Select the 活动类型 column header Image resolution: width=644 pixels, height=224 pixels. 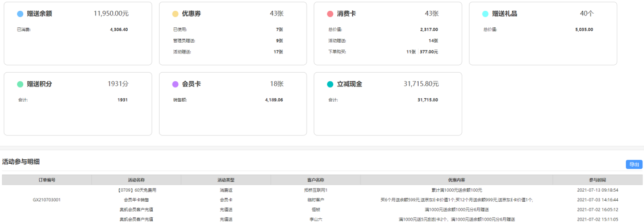point(226,180)
